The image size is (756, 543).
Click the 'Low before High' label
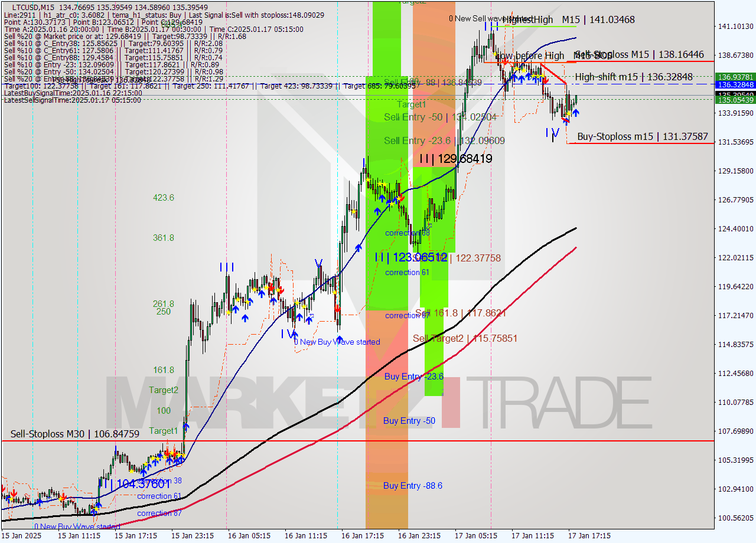click(529, 56)
